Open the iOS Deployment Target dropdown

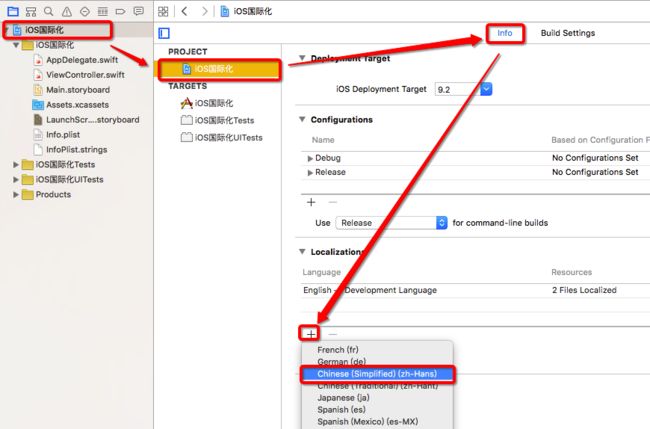point(486,89)
